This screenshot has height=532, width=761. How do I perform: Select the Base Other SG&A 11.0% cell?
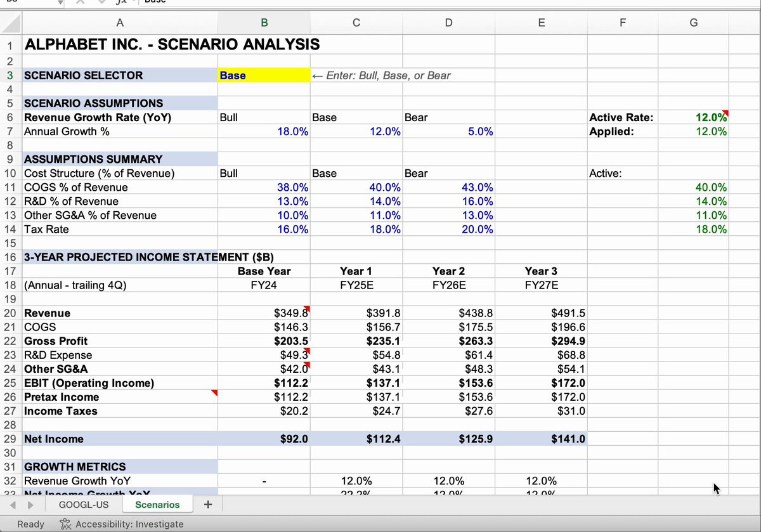pyautogui.click(x=356, y=215)
